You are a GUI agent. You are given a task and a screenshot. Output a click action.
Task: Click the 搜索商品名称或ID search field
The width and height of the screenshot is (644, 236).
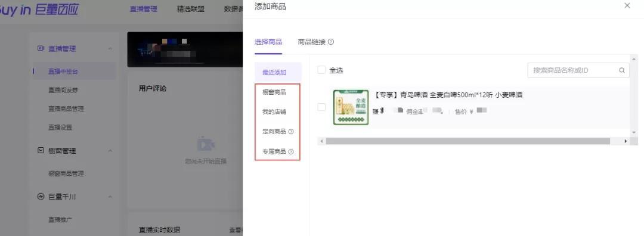click(x=578, y=70)
